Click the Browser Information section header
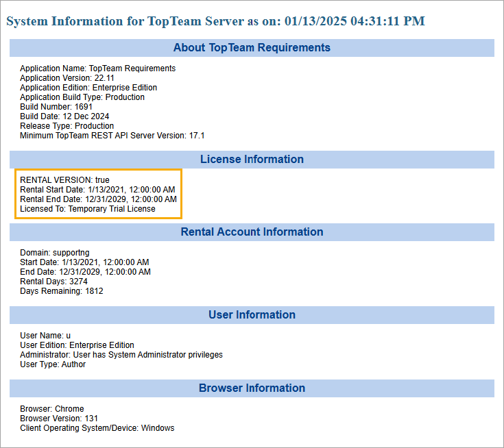 pos(252,388)
